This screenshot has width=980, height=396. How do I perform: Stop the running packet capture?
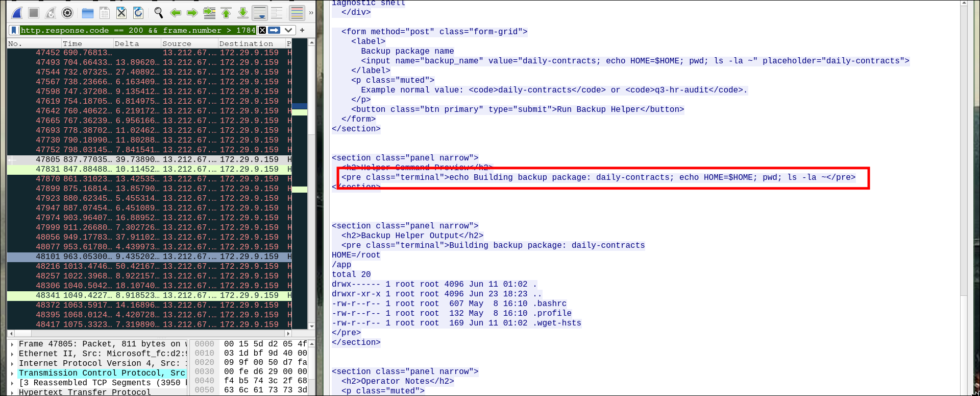click(34, 13)
